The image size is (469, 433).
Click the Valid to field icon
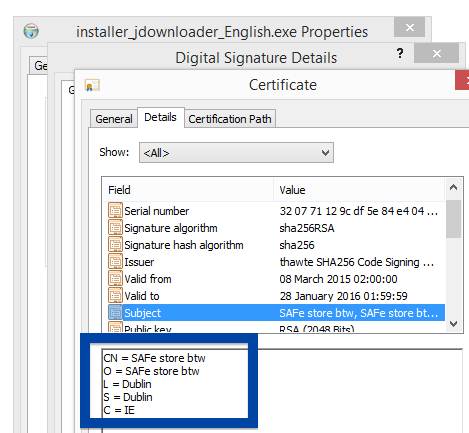click(115, 296)
